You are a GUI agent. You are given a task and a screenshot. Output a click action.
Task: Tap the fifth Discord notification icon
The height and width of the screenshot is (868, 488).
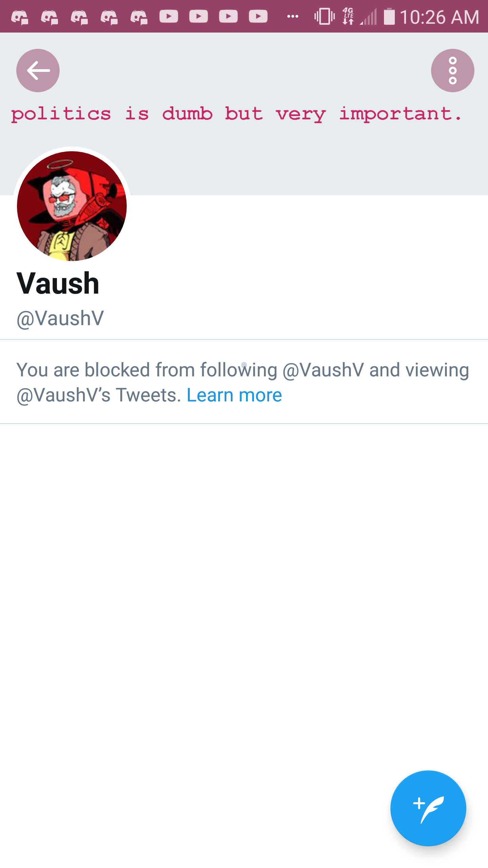[139, 17]
